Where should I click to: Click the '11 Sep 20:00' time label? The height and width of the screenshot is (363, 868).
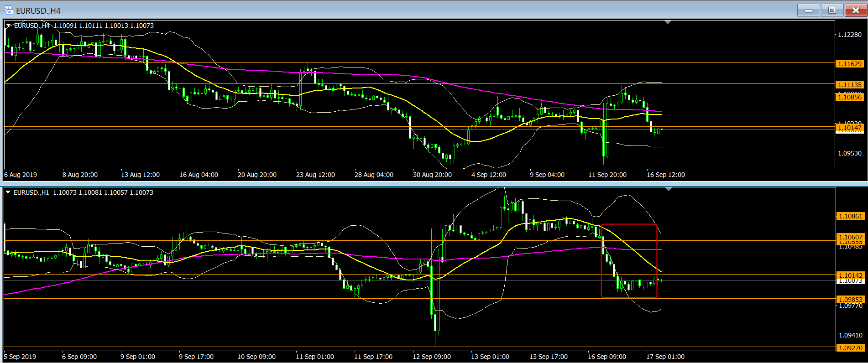click(x=607, y=175)
